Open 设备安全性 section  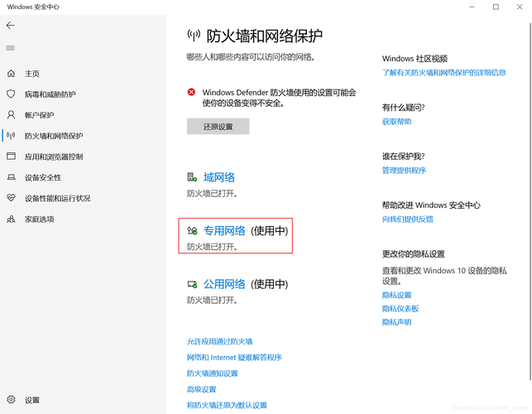point(43,177)
